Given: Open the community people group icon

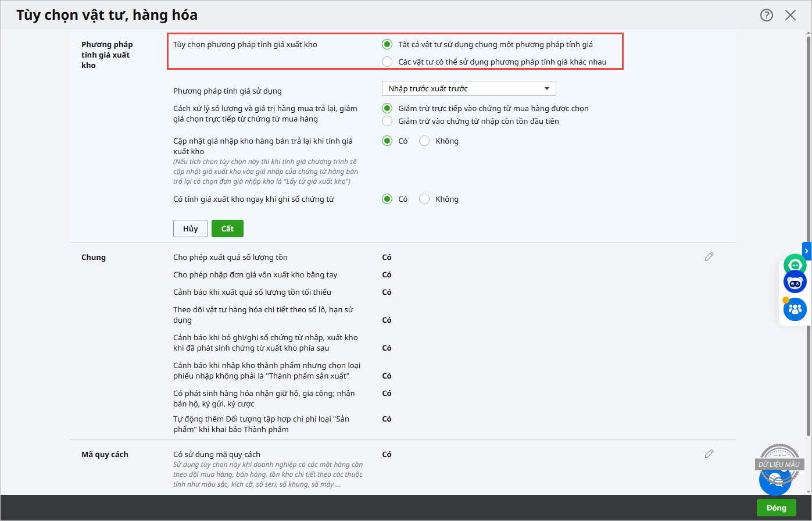Looking at the screenshot, I should click(795, 309).
